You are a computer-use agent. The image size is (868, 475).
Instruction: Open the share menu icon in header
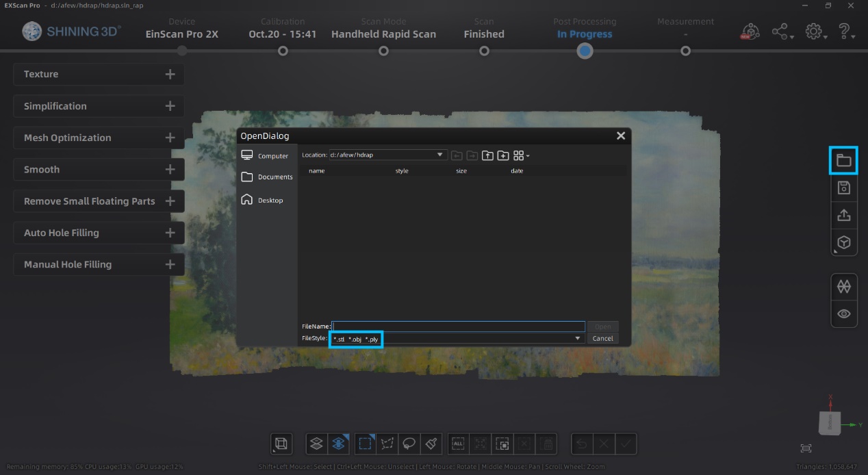click(x=782, y=31)
